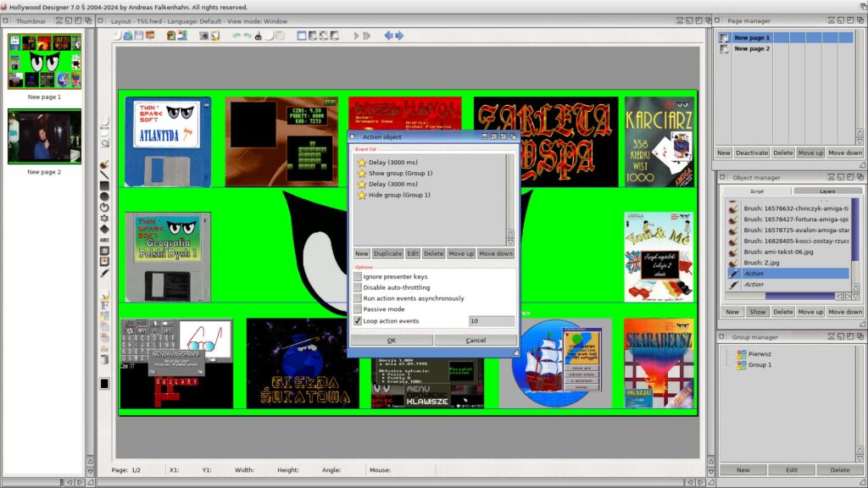Select Pierwsz group in Group manager

759,354
